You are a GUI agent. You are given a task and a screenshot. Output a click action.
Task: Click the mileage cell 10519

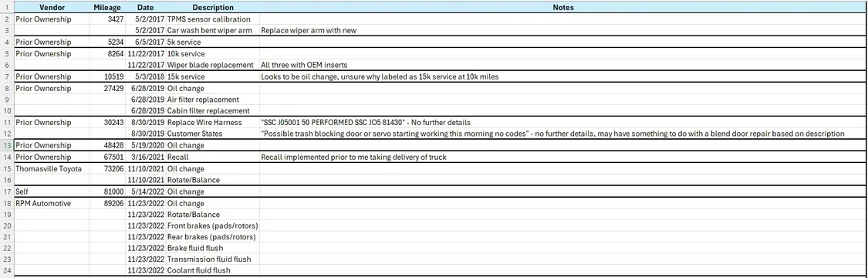click(x=107, y=76)
